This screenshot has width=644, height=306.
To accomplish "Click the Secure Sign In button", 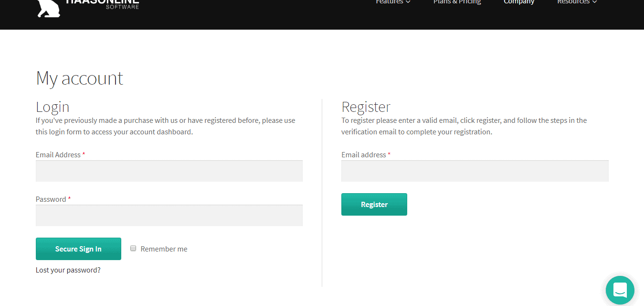I will (78, 249).
